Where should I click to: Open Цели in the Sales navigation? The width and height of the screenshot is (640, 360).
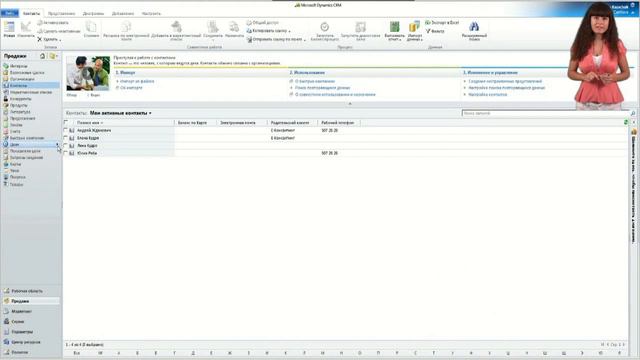[x=15, y=144]
